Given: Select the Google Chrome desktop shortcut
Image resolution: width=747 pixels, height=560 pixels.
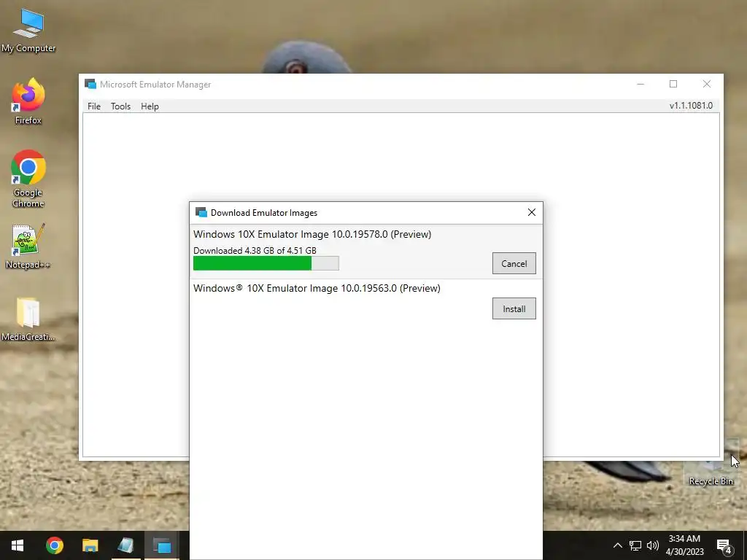Looking at the screenshot, I should click(28, 179).
